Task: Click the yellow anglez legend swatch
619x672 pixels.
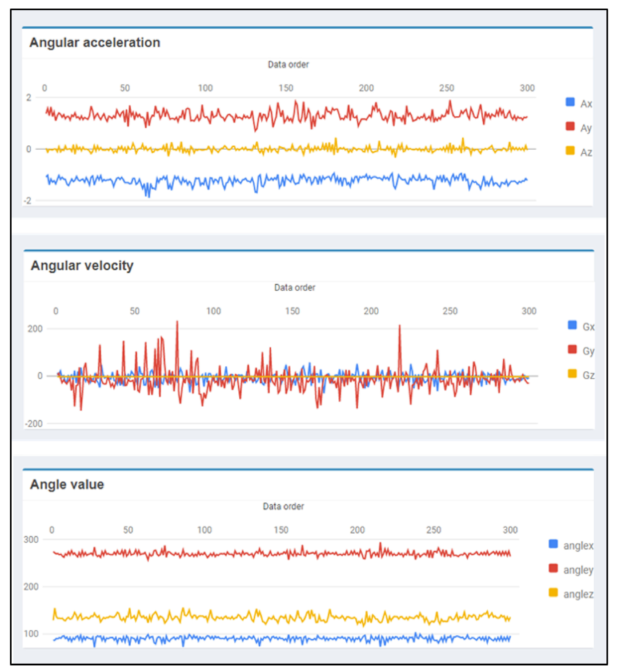Action: coord(553,592)
